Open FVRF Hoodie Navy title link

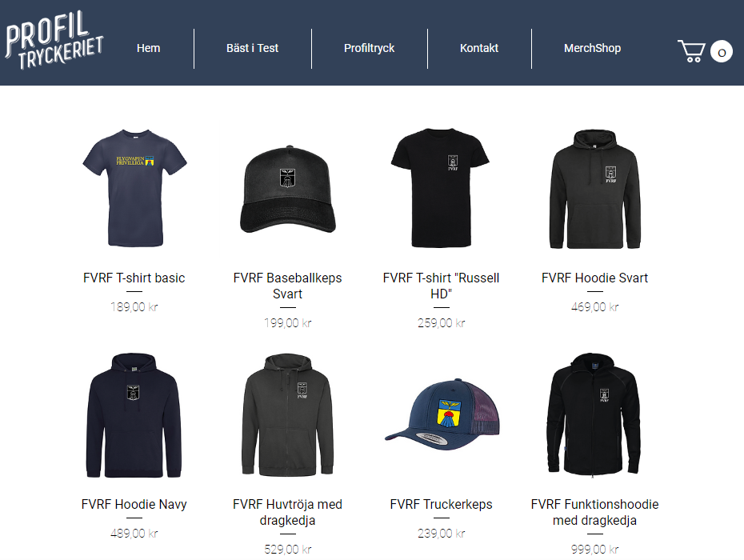click(134, 505)
